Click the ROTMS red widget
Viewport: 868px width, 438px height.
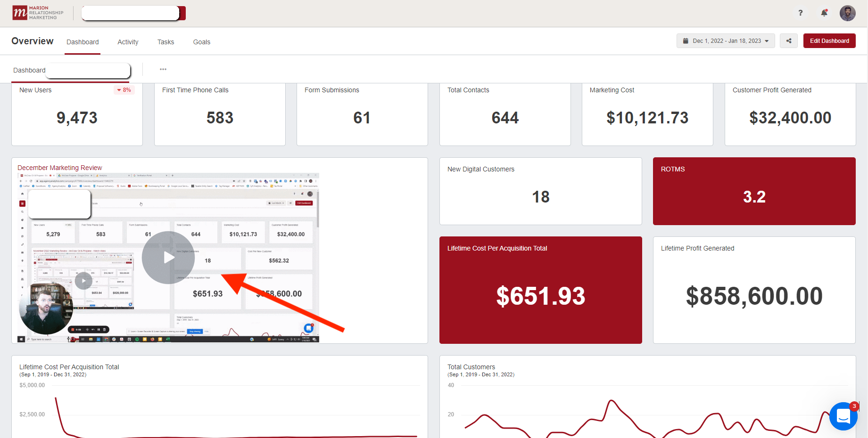point(753,191)
